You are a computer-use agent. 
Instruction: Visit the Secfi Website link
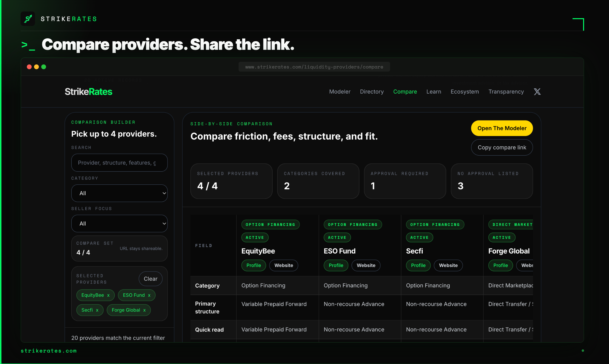(448, 265)
